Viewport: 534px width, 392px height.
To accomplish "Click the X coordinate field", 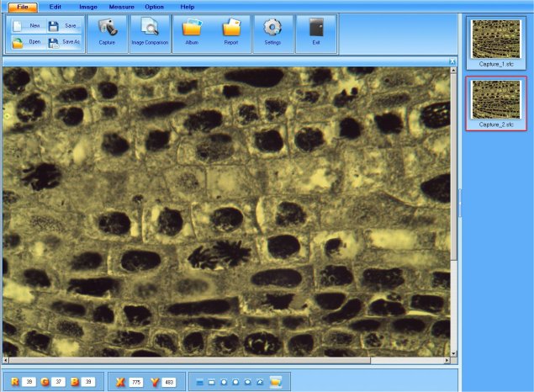I will (136, 382).
